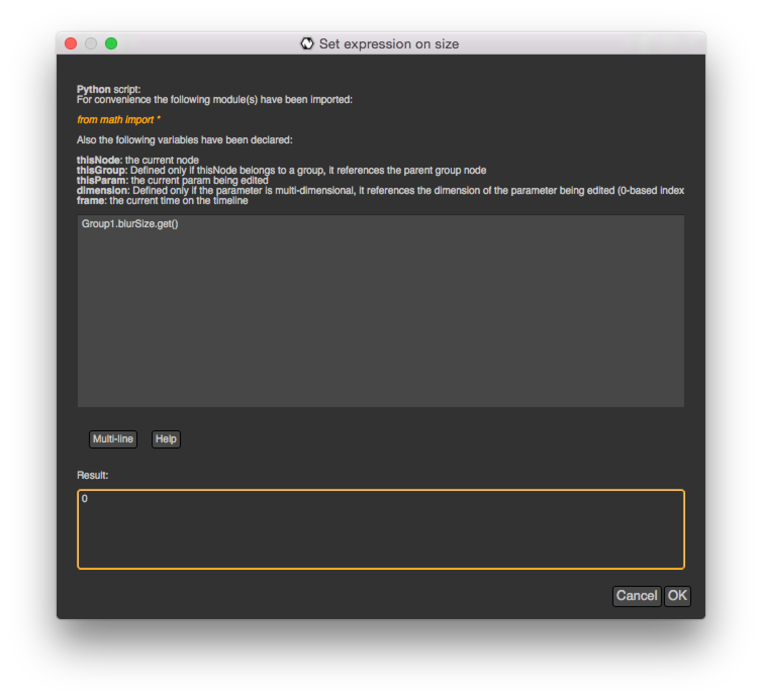Toggle the Multi-line expression mode
Image resolution: width=762 pixels, height=700 pixels.
coord(113,439)
